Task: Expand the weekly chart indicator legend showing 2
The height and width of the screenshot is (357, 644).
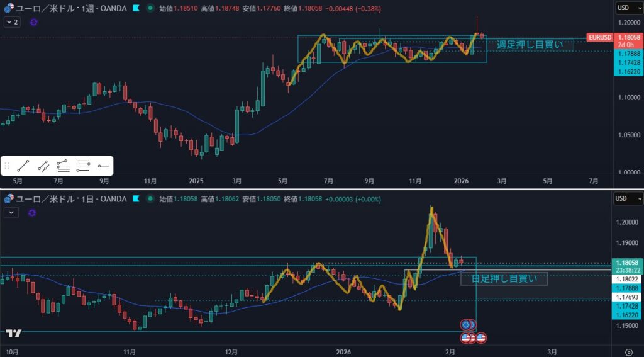Action: (11, 22)
